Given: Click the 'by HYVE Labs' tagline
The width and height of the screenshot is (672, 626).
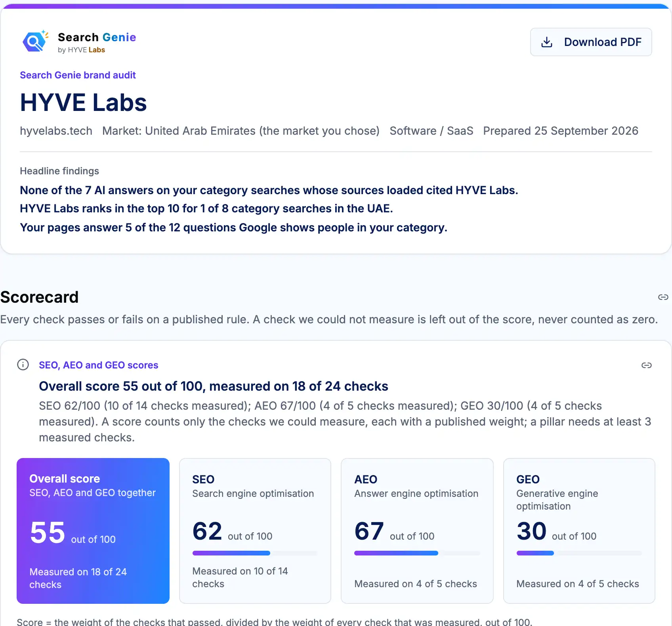Looking at the screenshot, I should click(81, 50).
